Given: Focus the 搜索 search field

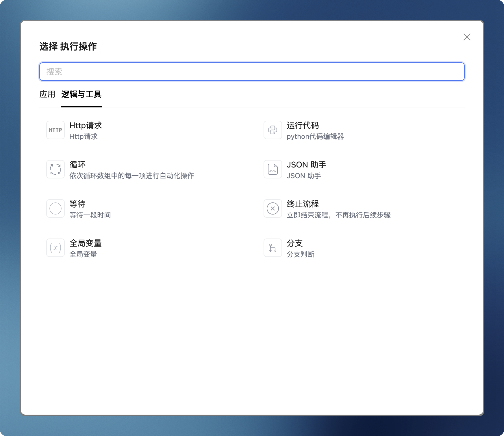Looking at the screenshot, I should (x=252, y=72).
